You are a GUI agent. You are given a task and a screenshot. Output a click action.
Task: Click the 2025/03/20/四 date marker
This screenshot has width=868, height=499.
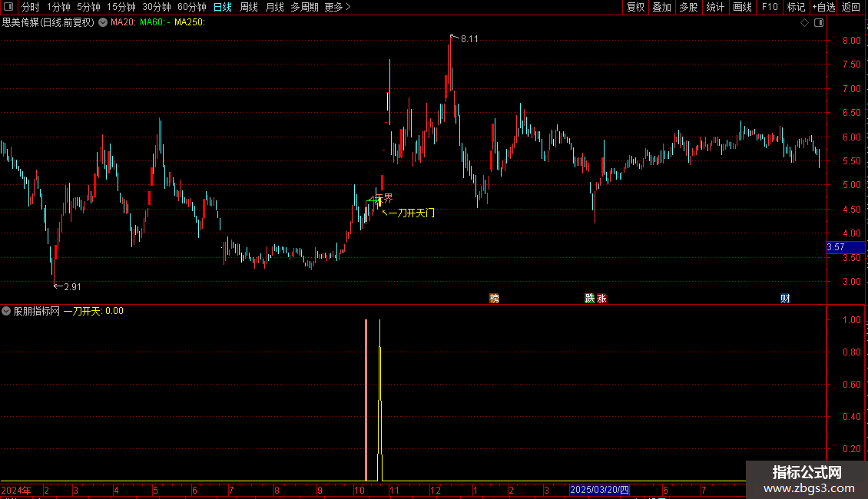[599, 490]
